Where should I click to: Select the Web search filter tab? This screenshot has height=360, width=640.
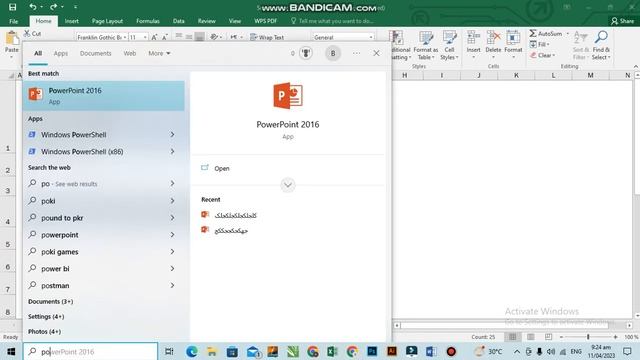click(130, 53)
